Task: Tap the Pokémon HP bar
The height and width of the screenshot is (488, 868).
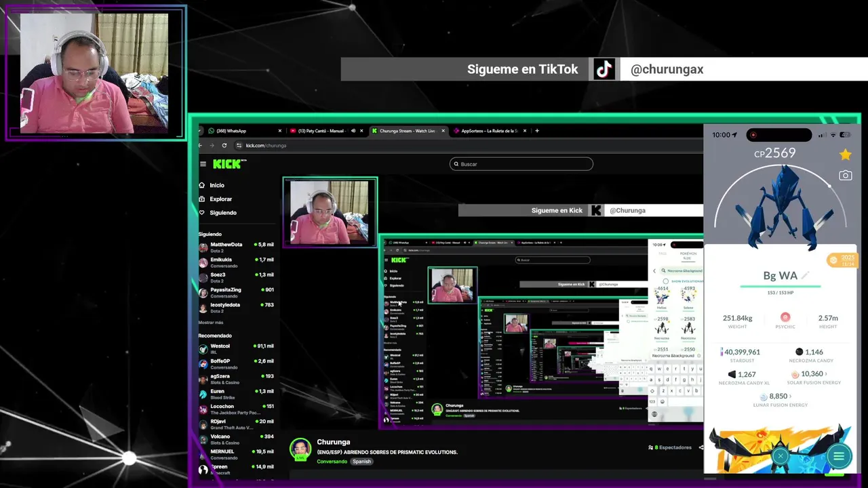Action: coord(781,287)
